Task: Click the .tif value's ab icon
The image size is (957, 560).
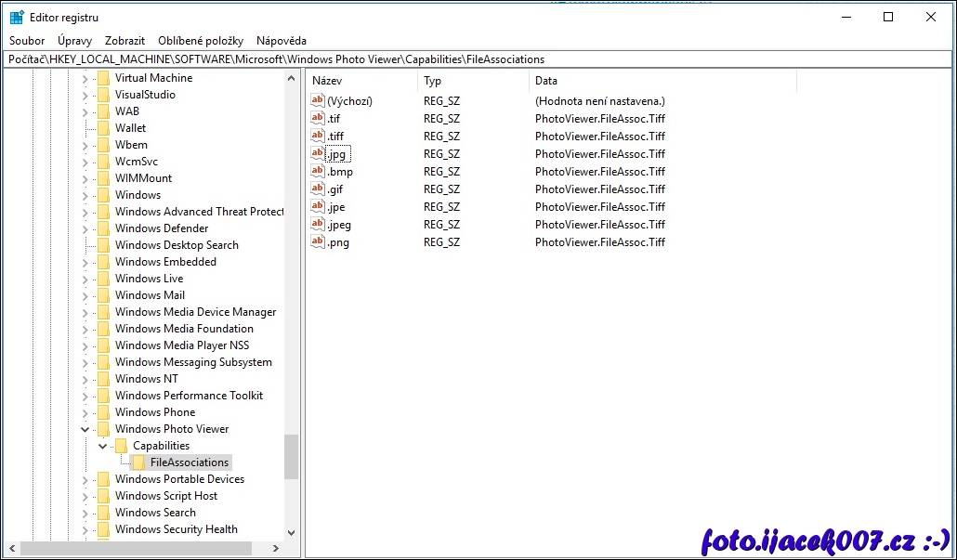Action: click(318, 119)
